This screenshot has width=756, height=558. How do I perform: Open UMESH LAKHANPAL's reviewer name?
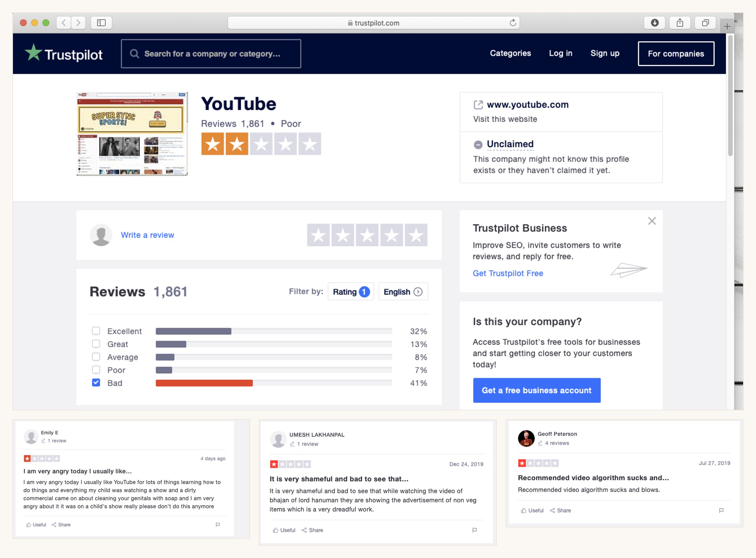[x=317, y=435]
